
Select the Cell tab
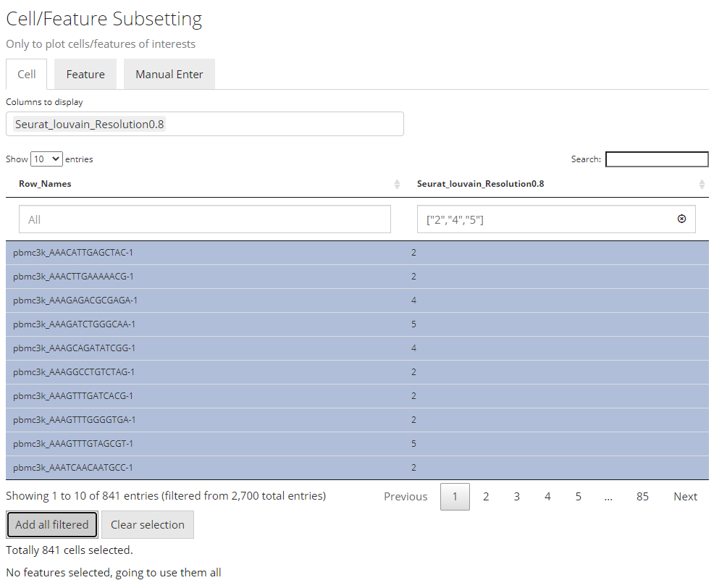click(x=27, y=75)
